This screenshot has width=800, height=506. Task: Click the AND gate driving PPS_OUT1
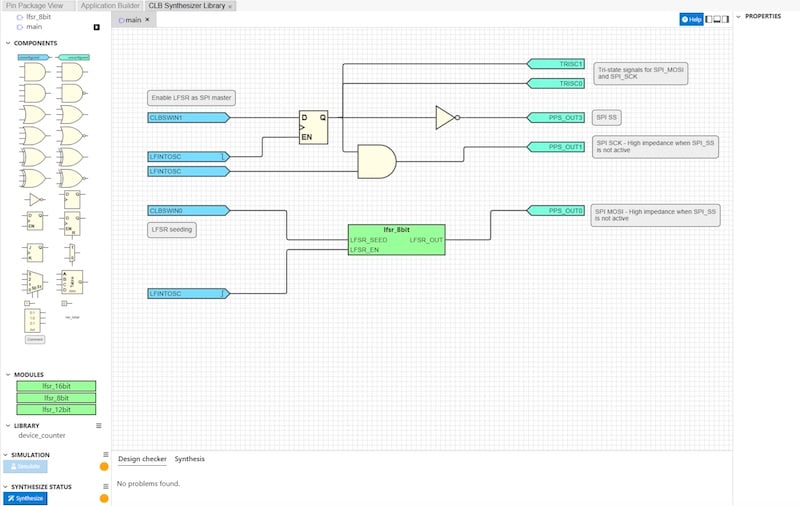(377, 161)
